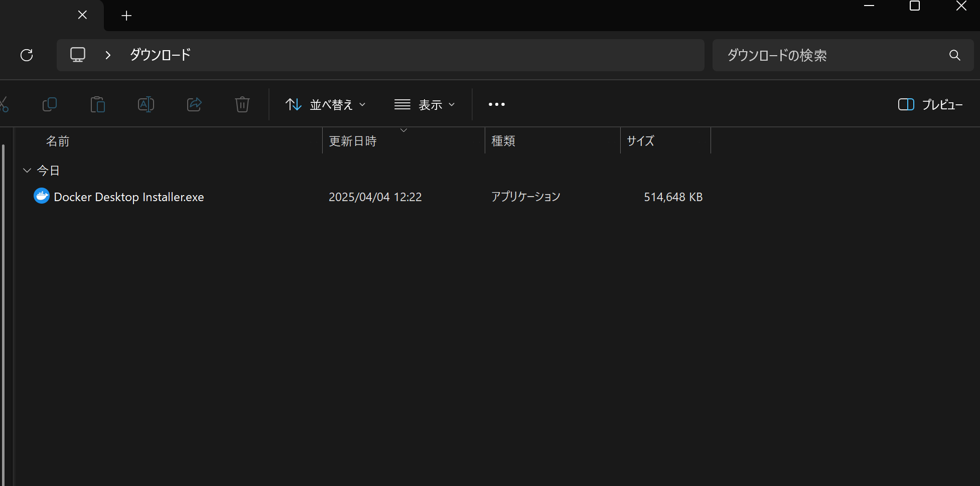
Task: Click the Paste icon in the toolbar
Action: click(98, 104)
